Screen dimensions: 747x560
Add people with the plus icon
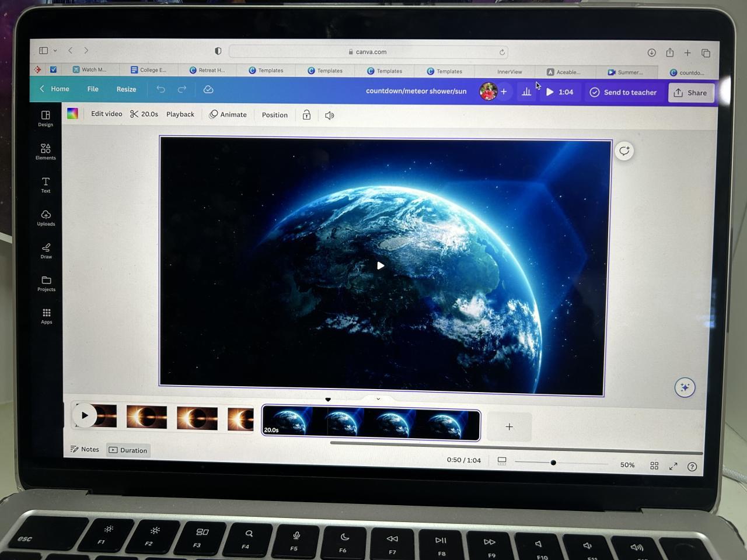pyautogui.click(x=504, y=92)
